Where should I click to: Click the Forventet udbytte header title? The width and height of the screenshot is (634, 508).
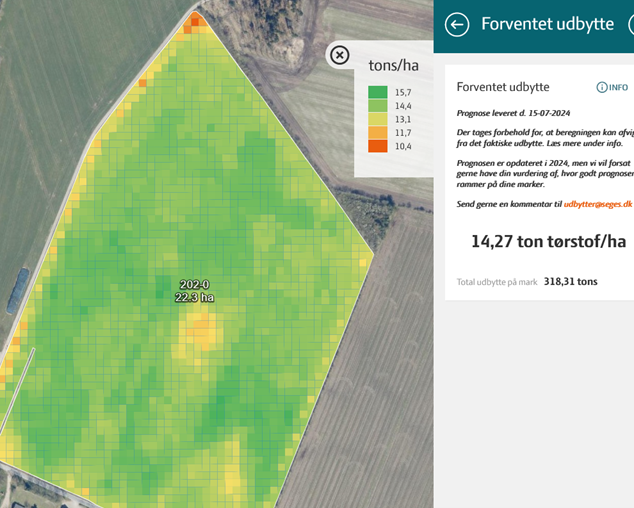click(547, 24)
